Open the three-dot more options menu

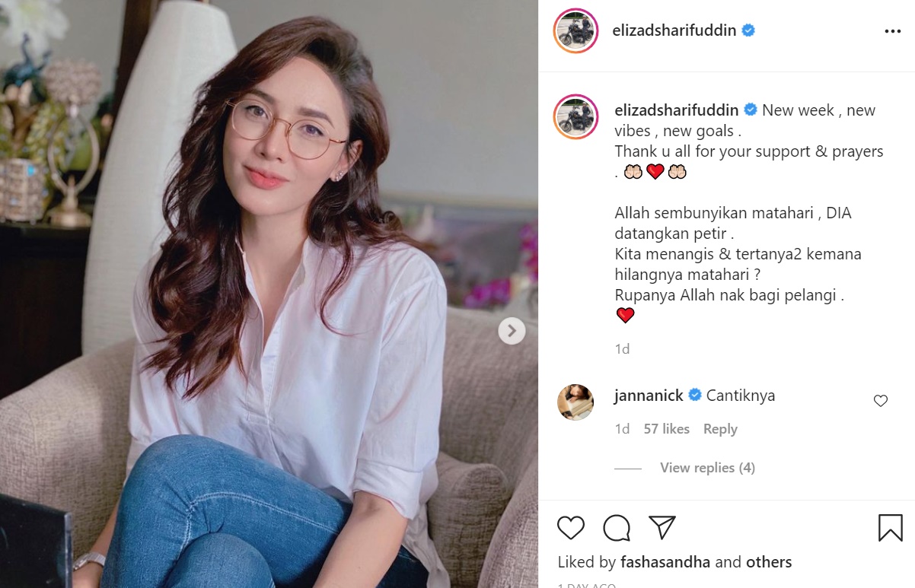pyautogui.click(x=893, y=31)
